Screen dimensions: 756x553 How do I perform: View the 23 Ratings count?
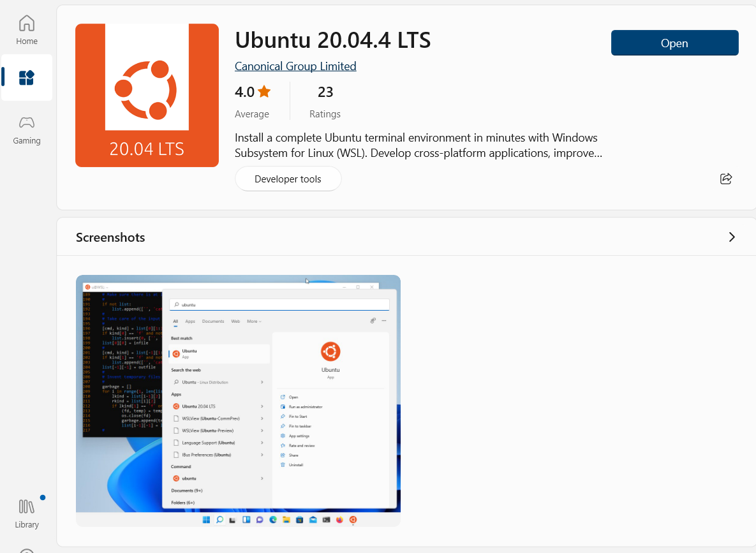(x=325, y=92)
